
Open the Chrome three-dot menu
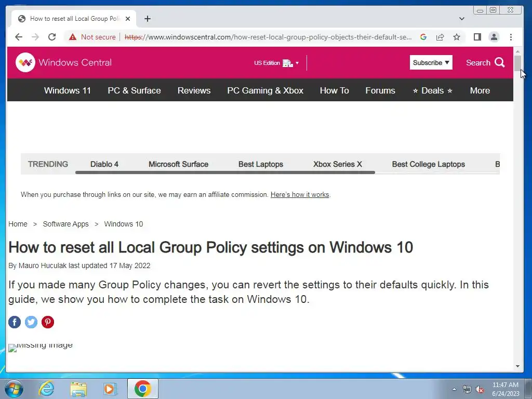point(511,37)
